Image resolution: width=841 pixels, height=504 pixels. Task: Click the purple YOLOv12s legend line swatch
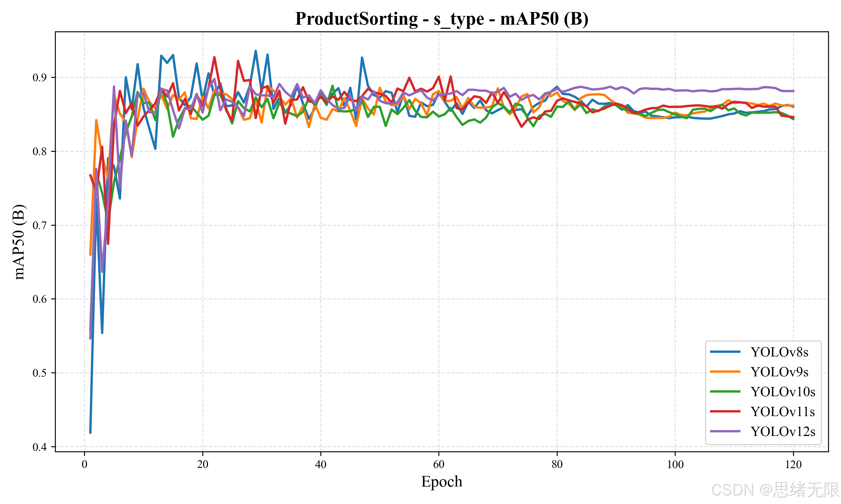(x=725, y=431)
